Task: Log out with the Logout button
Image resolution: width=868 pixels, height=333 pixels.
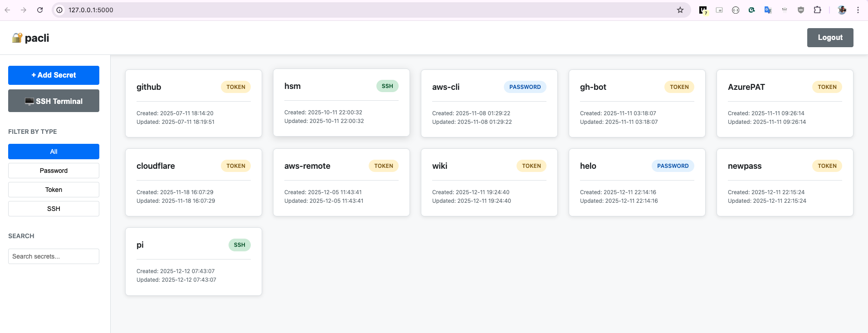Action: tap(830, 38)
